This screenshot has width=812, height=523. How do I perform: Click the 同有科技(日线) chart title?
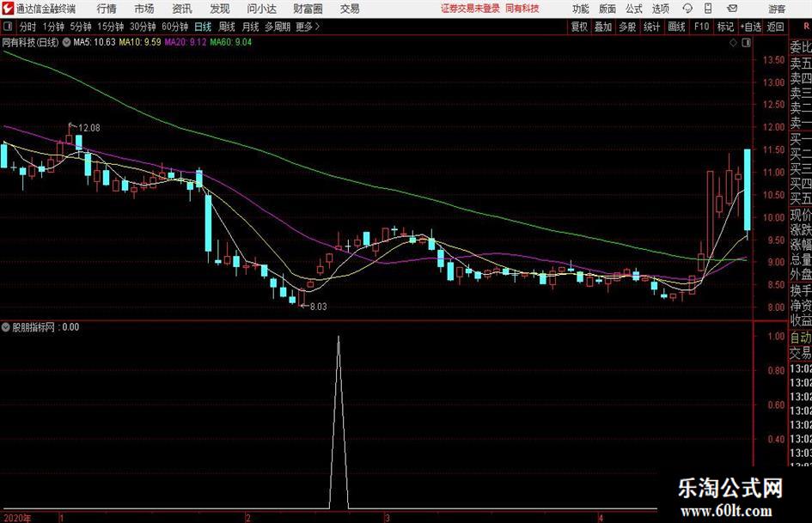tap(31, 42)
